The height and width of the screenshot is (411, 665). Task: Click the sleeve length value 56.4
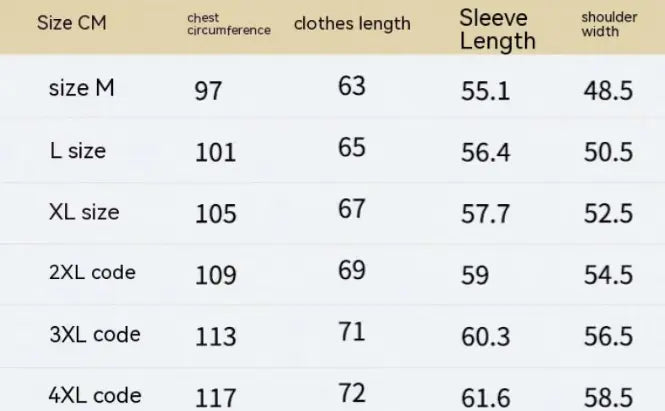click(x=486, y=152)
